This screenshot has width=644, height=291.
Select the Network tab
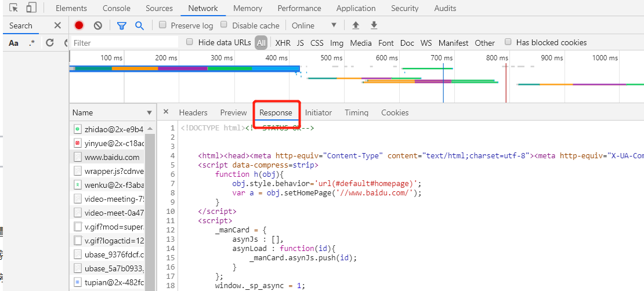(x=203, y=8)
